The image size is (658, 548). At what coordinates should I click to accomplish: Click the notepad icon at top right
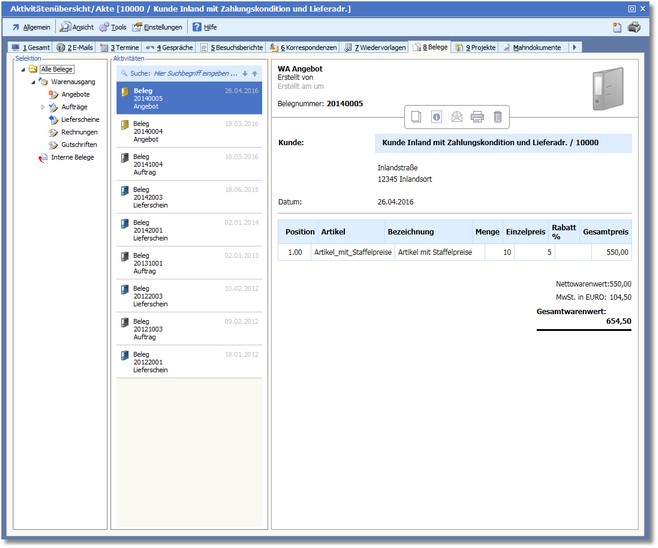coord(617,27)
